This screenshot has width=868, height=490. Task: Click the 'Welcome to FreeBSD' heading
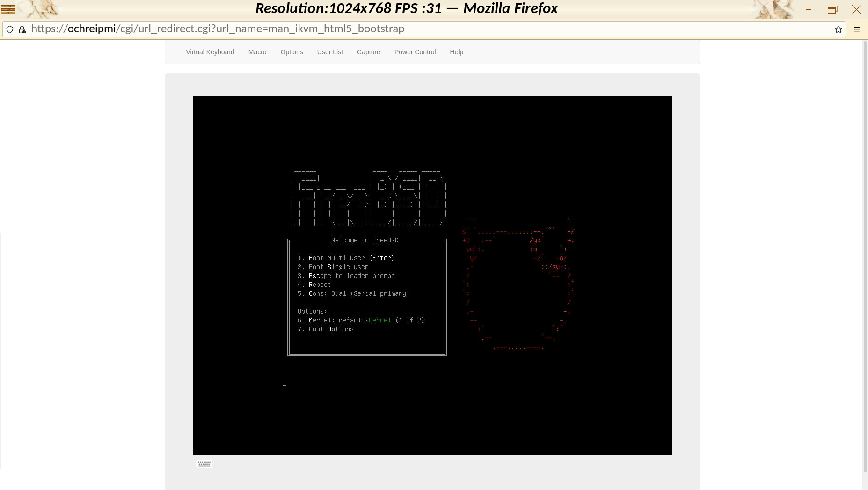click(365, 240)
